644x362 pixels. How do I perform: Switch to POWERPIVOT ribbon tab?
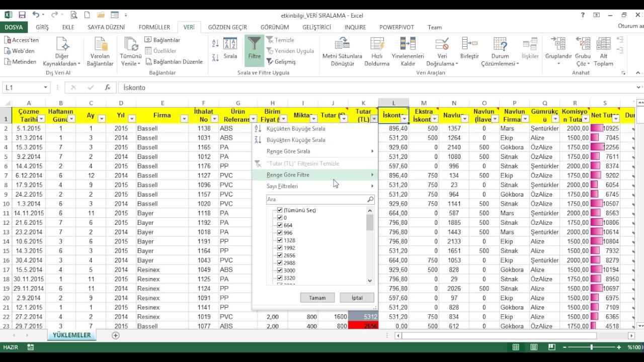(x=396, y=27)
